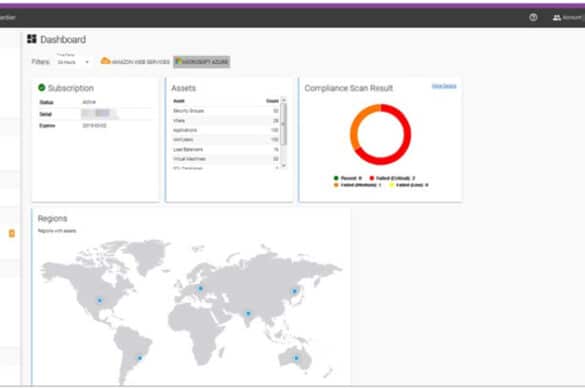Viewport: 585px width, 390px height.
Task: Click the East Asia region marker near Korea
Action: tap(295, 291)
